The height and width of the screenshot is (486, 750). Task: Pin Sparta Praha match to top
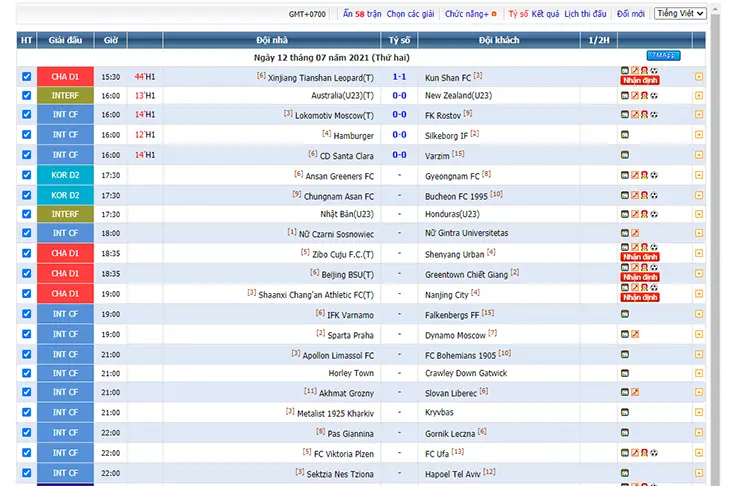tap(699, 334)
